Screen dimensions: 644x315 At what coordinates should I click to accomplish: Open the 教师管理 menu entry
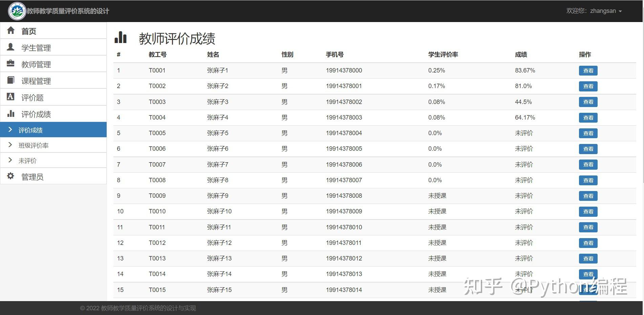(x=36, y=64)
